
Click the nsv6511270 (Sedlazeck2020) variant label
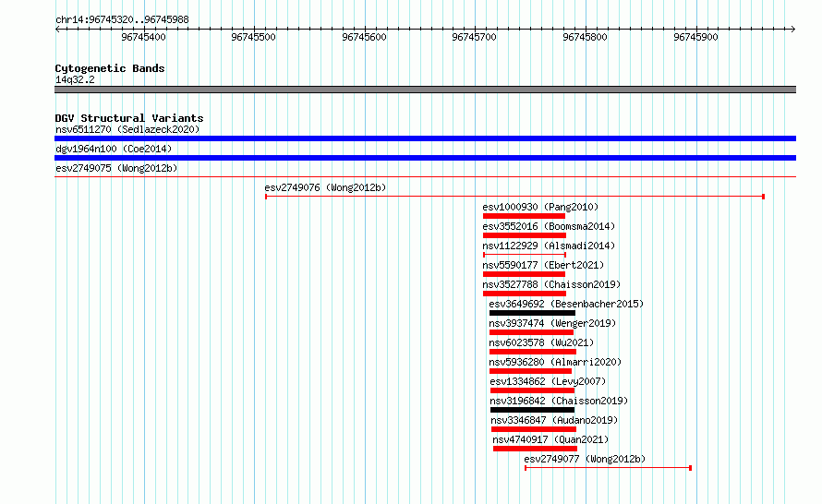(127, 129)
